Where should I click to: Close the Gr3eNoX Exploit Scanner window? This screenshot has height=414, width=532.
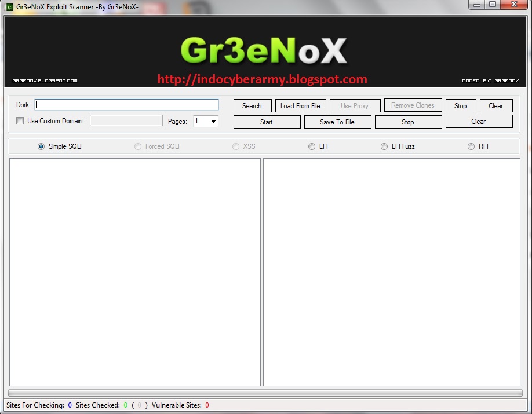tap(514, 5)
